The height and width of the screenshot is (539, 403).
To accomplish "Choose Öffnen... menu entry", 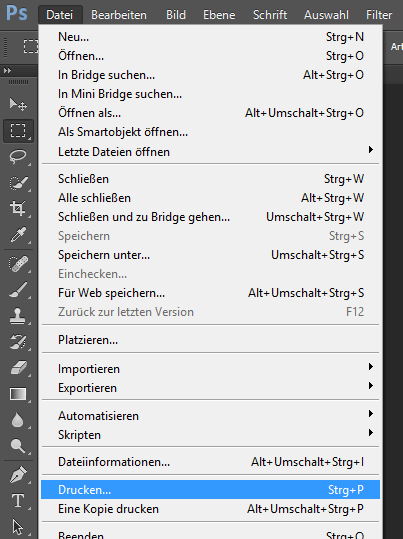I will 210,56.
